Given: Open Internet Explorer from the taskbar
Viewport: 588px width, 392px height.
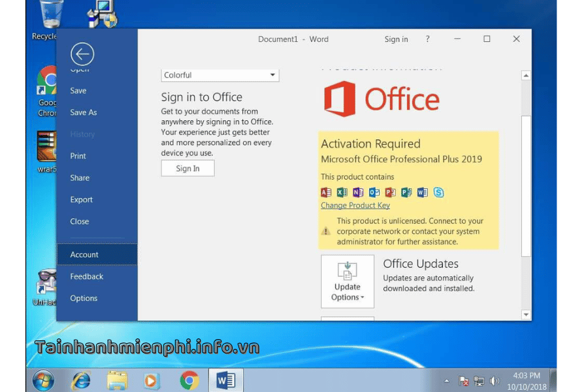Looking at the screenshot, I should click(x=81, y=380).
